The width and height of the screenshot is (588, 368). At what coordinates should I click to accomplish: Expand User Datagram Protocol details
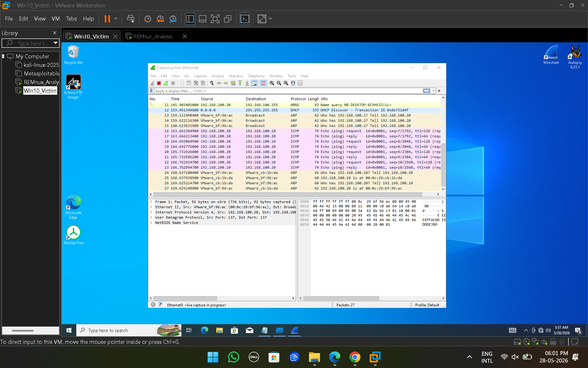pyautogui.click(x=151, y=217)
